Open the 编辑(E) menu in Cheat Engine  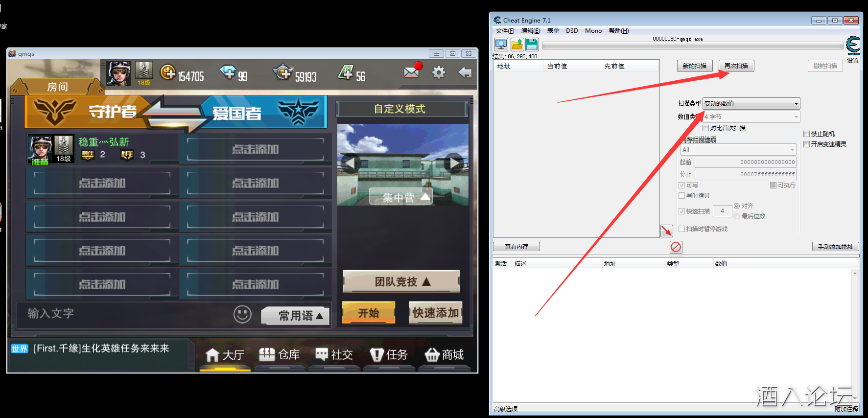pyautogui.click(x=531, y=31)
